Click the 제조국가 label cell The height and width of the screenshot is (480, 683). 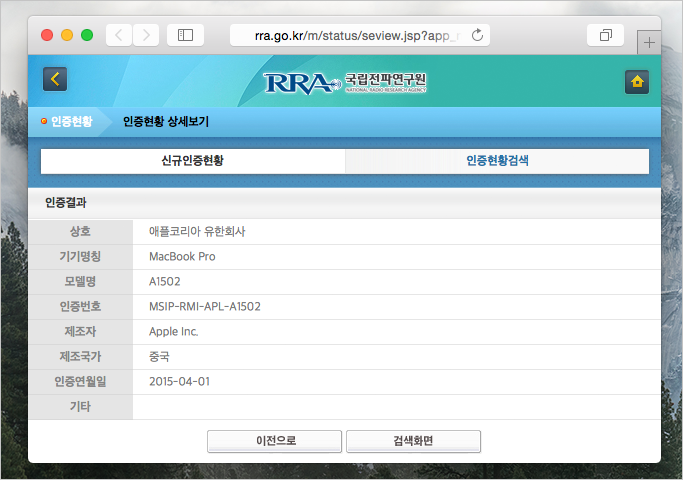81,357
